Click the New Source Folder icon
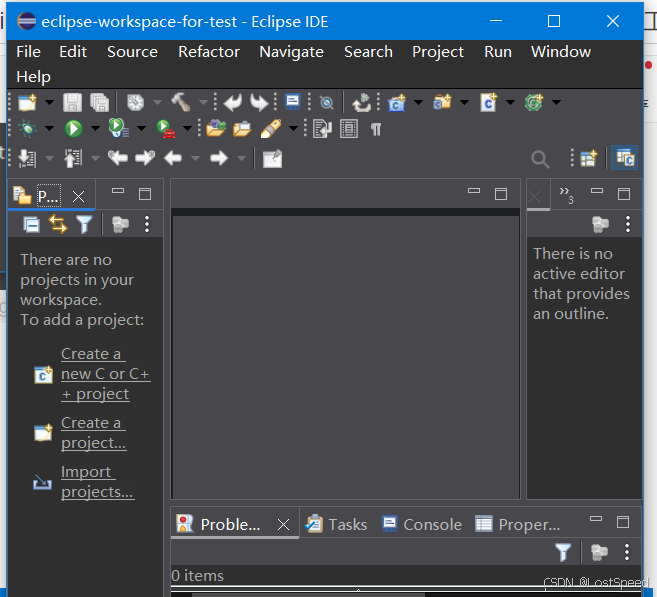Viewport: 657px width, 597px height. pyautogui.click(x=442, y=102)
